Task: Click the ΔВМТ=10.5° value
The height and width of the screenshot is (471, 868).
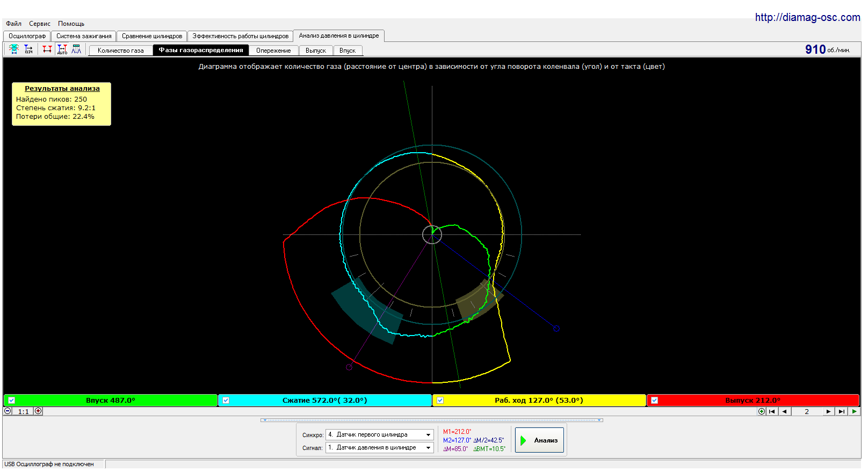Action: click(x=489, y=449)
